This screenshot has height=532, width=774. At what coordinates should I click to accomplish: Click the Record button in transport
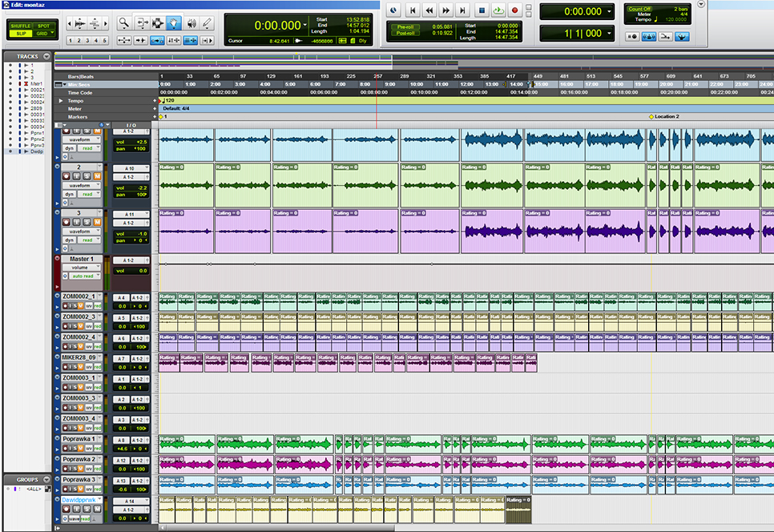515,10
